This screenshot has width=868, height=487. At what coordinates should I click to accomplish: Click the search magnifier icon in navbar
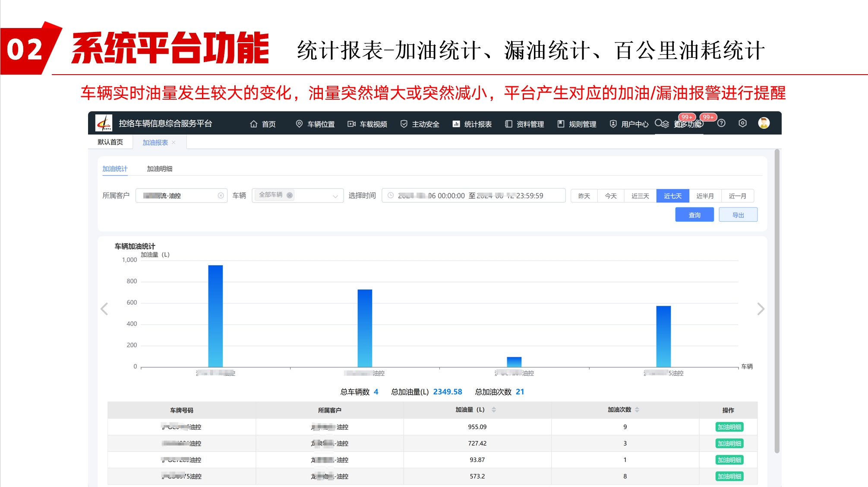659,123
